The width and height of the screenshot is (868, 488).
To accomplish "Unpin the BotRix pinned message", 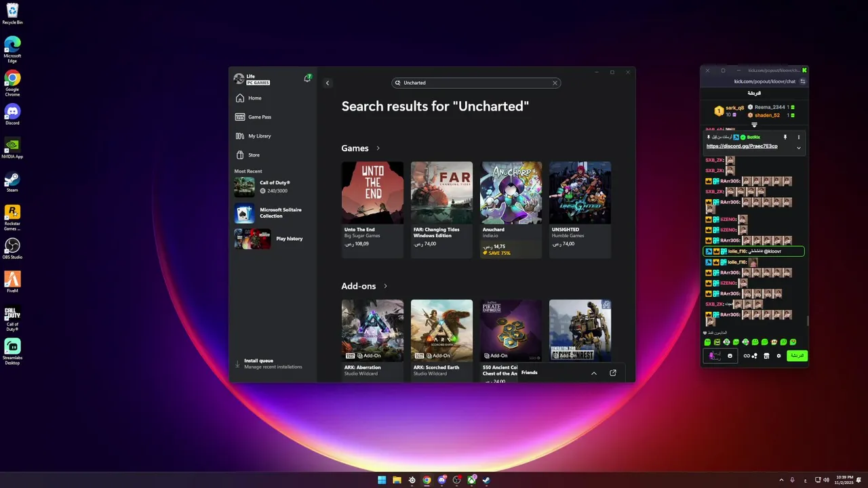I will point(785,138).
